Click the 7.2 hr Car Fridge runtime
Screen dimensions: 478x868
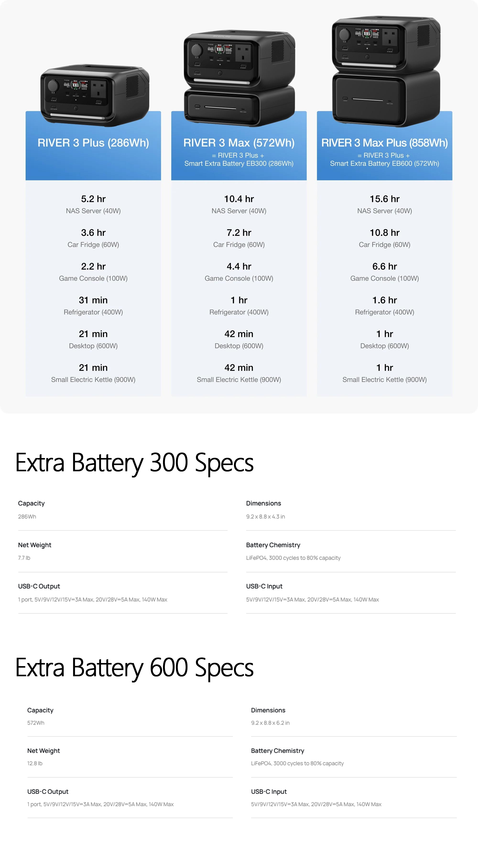[239, 233]
